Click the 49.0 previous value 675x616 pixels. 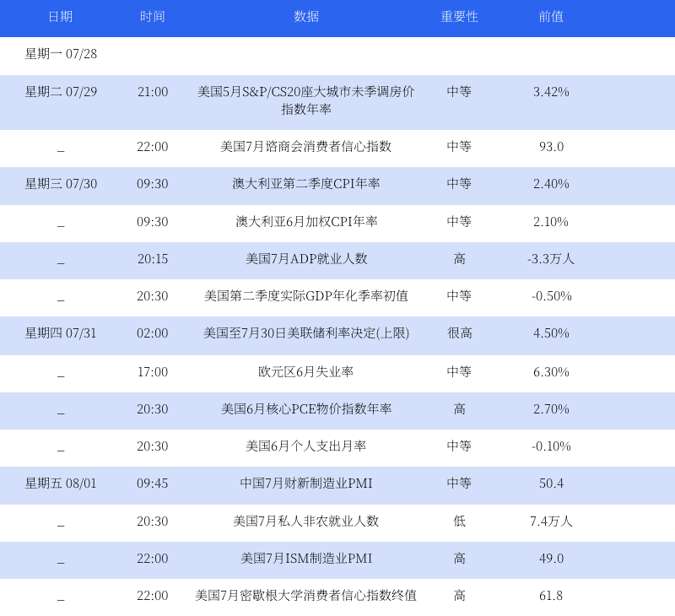click(551, 559)
